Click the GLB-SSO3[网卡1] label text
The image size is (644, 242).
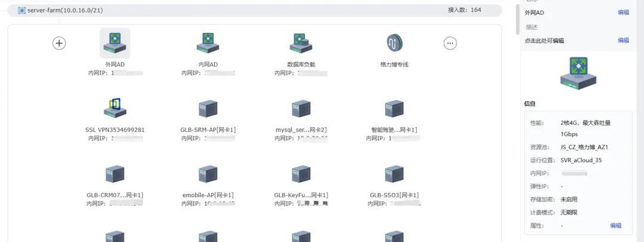[x=394, y=195]
